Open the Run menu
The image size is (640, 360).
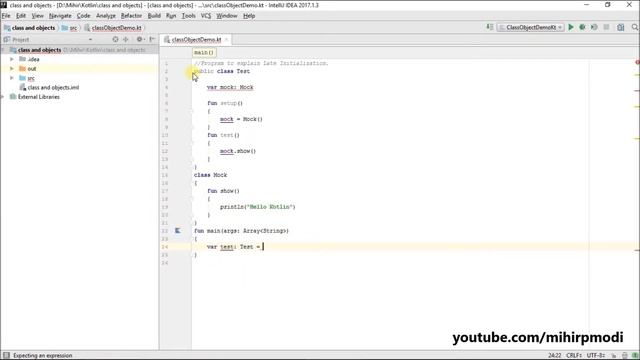(171, 16)
